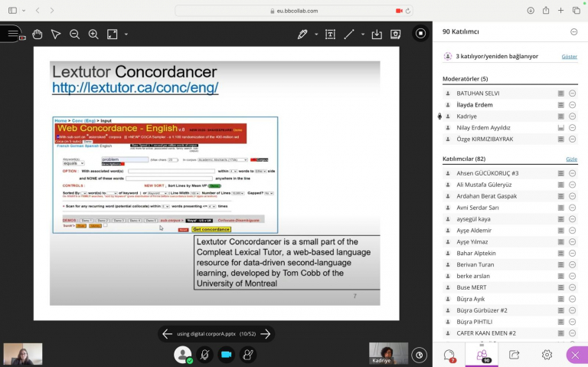588x367 pixels.
Task: Open attendee controls for Kadriye
Action: click(572, 116)
